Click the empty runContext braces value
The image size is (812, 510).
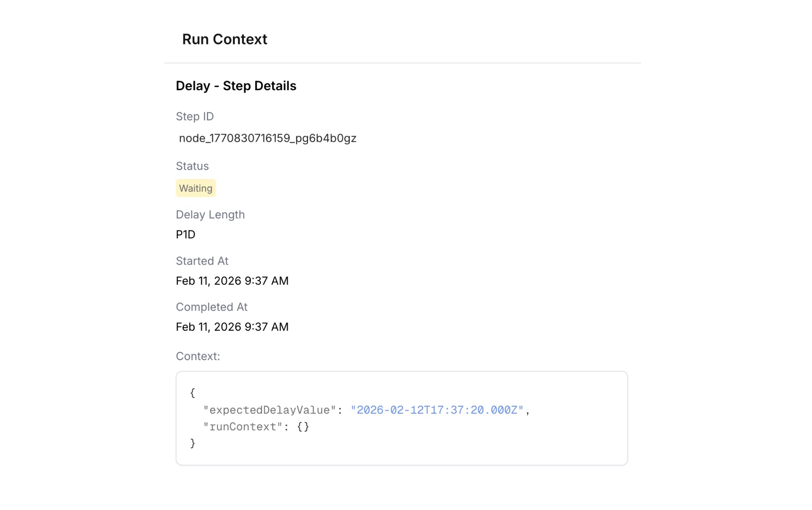point(303,427)
